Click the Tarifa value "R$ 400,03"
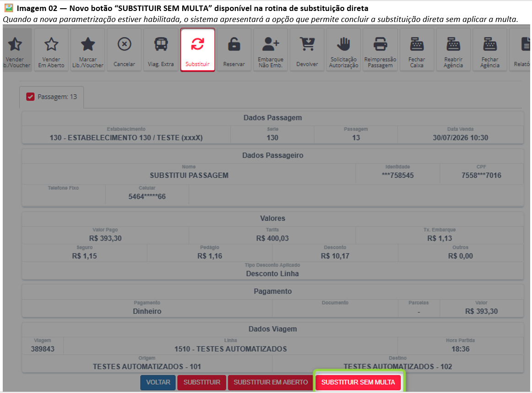Image resolution: width=532 pixels, height=393 pixels. pyautogui.click(x=272, y=238)
